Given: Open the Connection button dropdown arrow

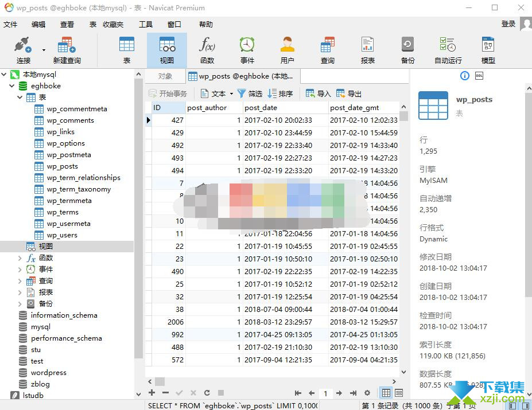Looking at the screenshot, I should click(x=44, y=50).
